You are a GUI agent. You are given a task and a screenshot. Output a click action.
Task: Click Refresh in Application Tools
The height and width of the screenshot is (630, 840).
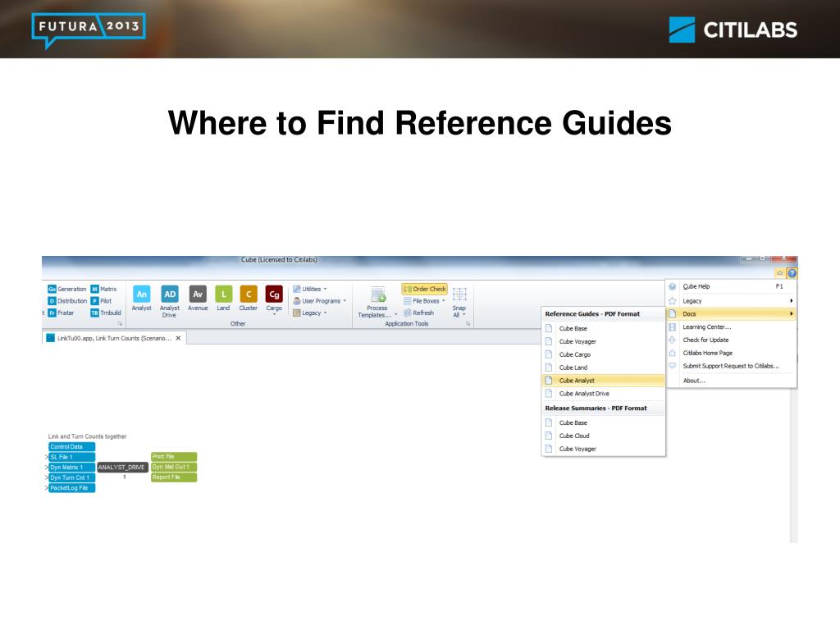tap(419, 313)
